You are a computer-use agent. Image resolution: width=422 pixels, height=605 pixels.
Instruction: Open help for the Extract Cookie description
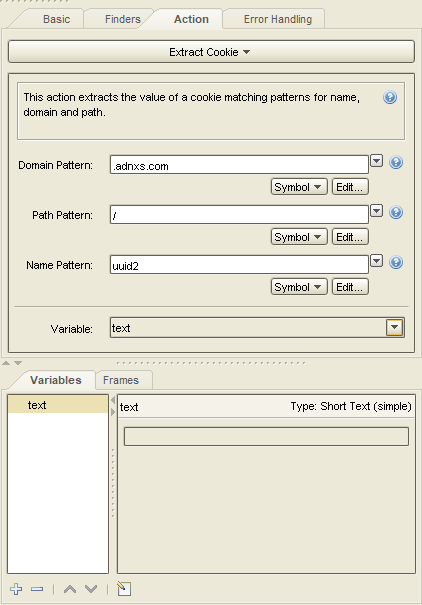pyautogui.click(x=390, y=97)
